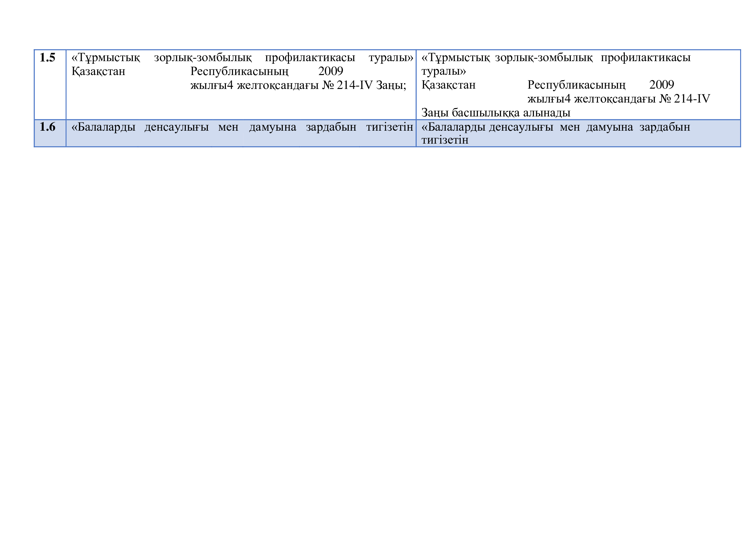This screenshot has width=756, height=535.
Task: Click word "туралы»" wrapped in right column of row 1.5
Action: pos(443,71)
